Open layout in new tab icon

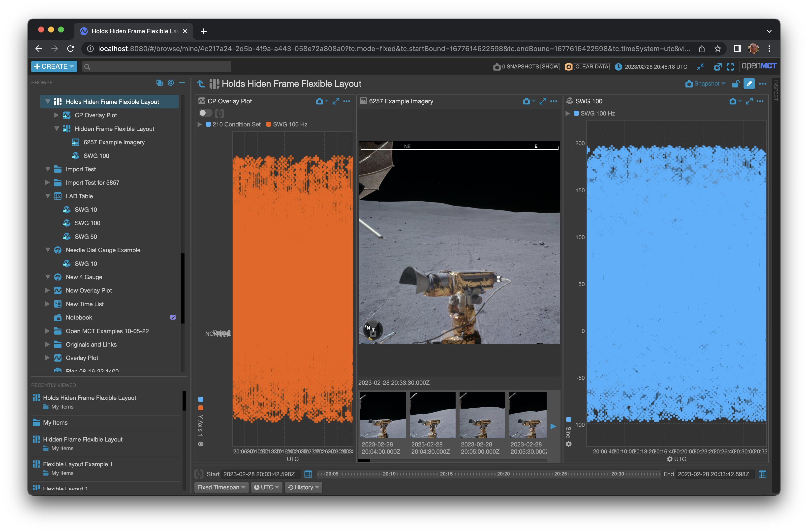[717, 66]
